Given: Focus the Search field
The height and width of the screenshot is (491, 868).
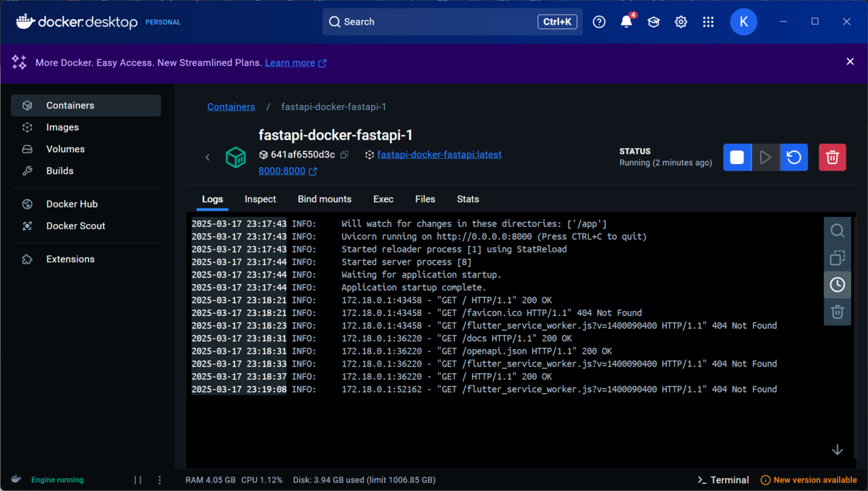Looking at the screenshot, I should (x=452, y=22).
